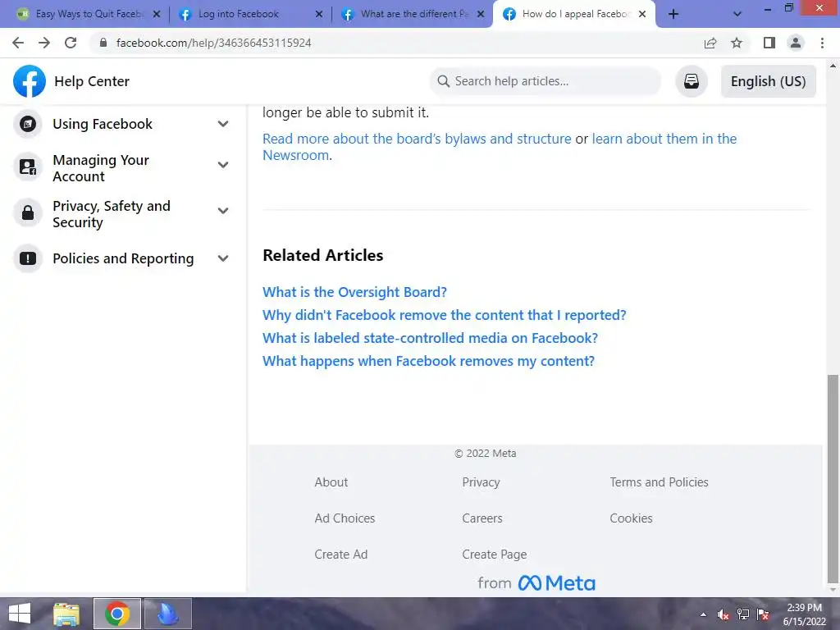Open the English (US) language selector
The image size is (840, 630).
768,81
